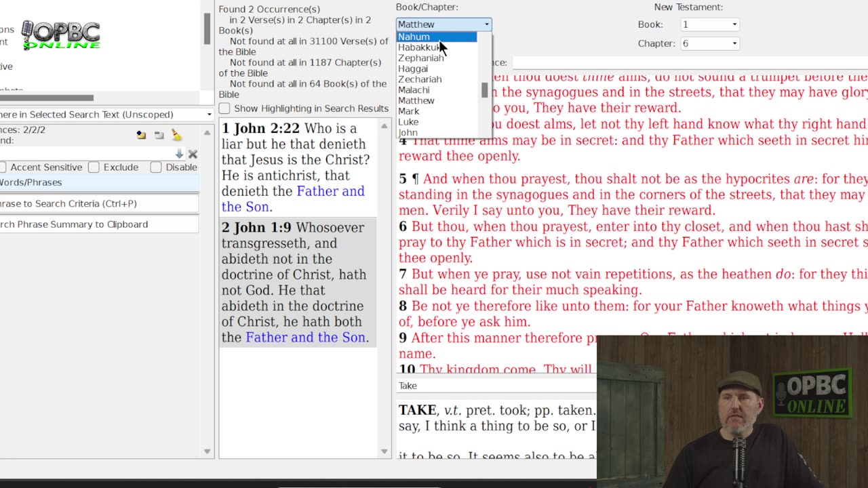The image size is (868, 488).
Task: Enable Show Highlighting in Search Results
Action: pos(224,108)
